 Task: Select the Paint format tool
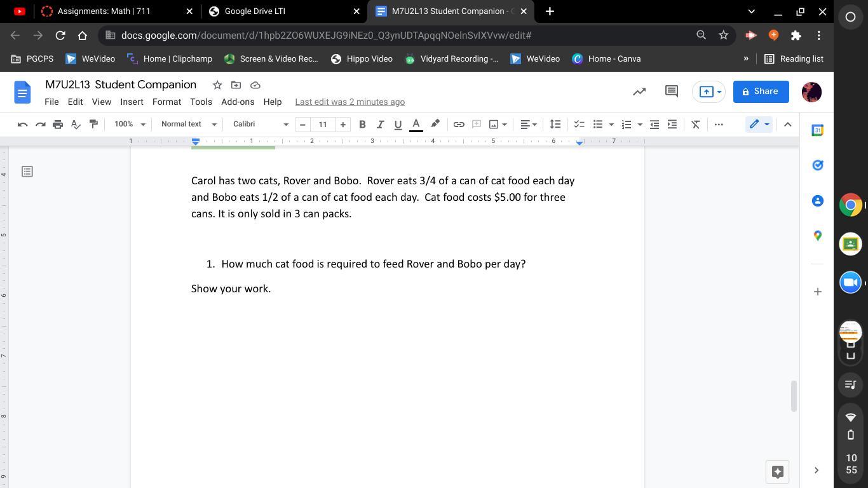(93, 125)
